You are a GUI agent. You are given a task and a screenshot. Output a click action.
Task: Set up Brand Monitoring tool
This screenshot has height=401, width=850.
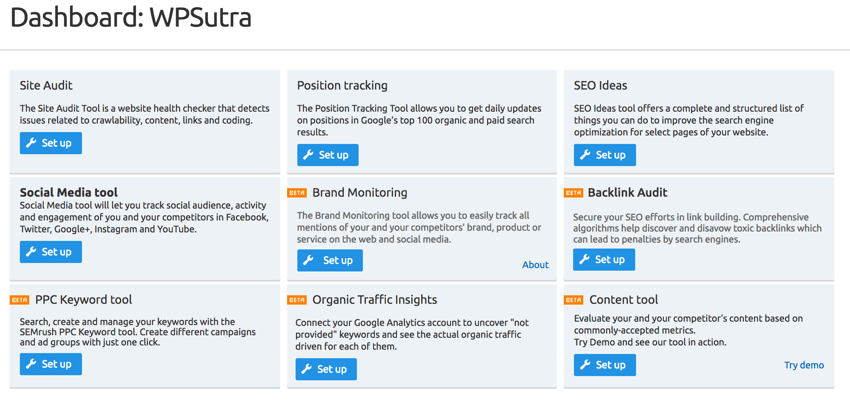click(x=330, y=260)
